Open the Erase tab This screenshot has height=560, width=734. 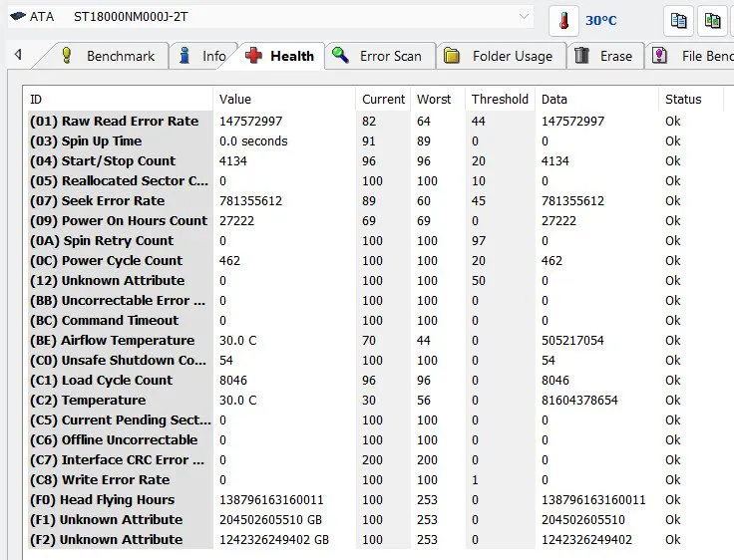pos(604,56)
